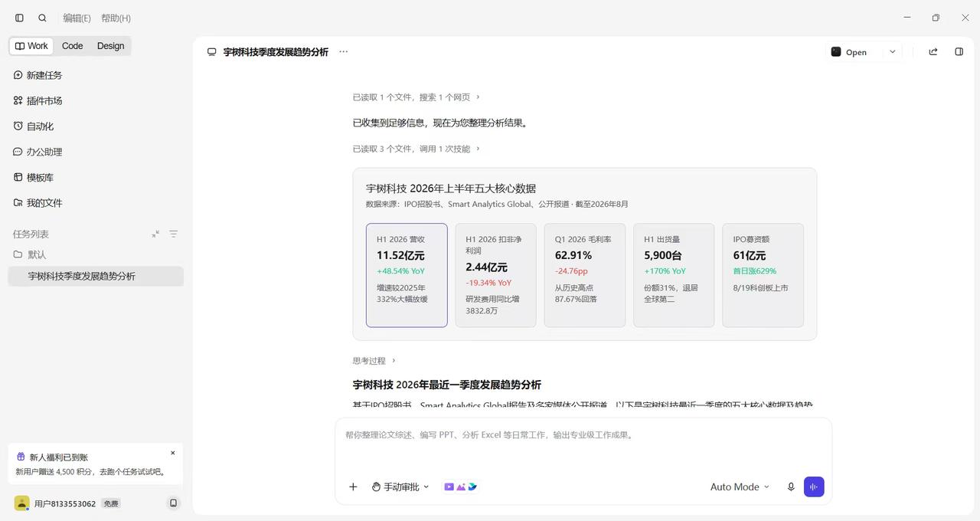Open the three-dots menu beside the task title
The width and height of the screenshot is (980, 521).
point(343,52)
